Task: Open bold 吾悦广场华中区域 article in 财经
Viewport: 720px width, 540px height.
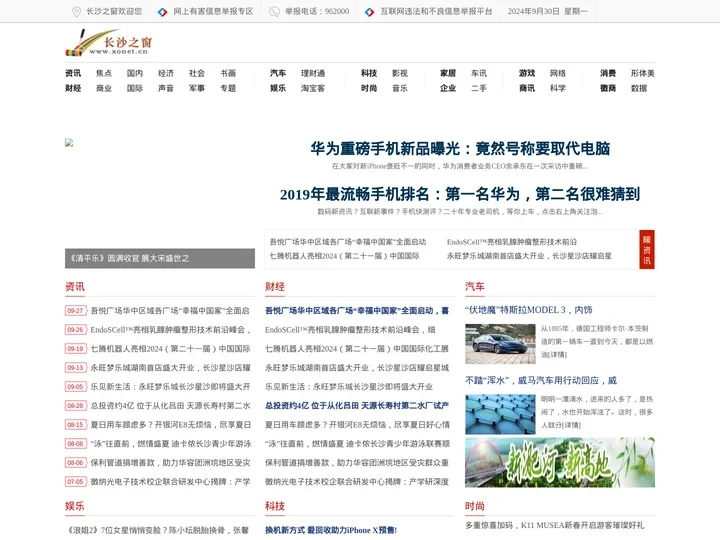Action: point(357,311)
